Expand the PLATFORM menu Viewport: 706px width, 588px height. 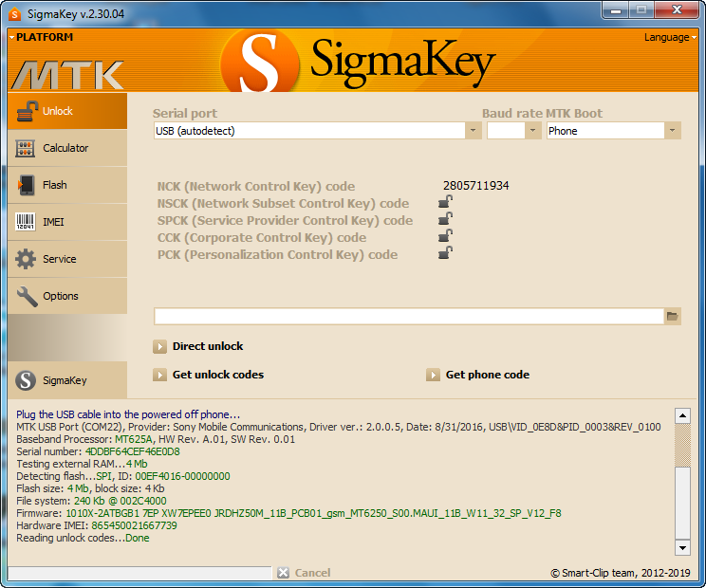[x=41, y=37]
